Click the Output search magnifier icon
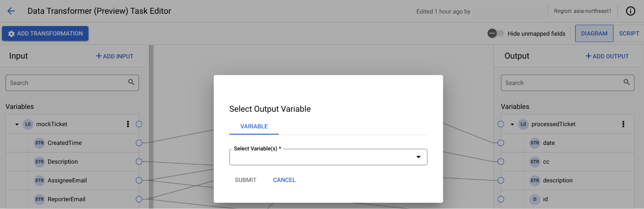The image size is (644, 209). [626, 82]
